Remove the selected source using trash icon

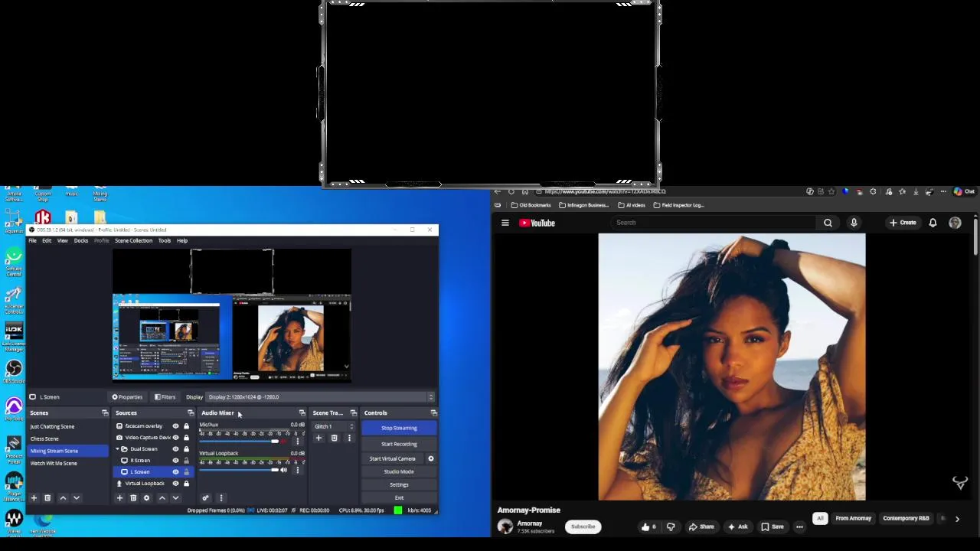tap(133, 498)
